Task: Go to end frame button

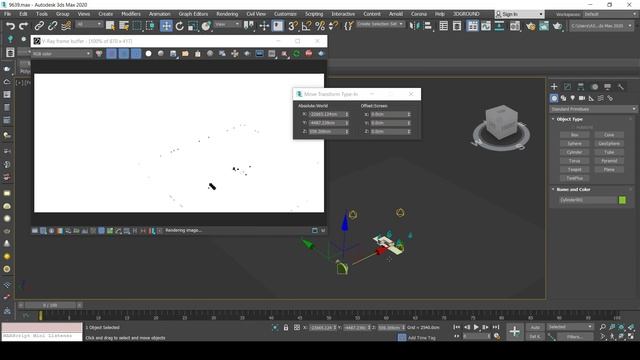Action: [x=496, y=327]
